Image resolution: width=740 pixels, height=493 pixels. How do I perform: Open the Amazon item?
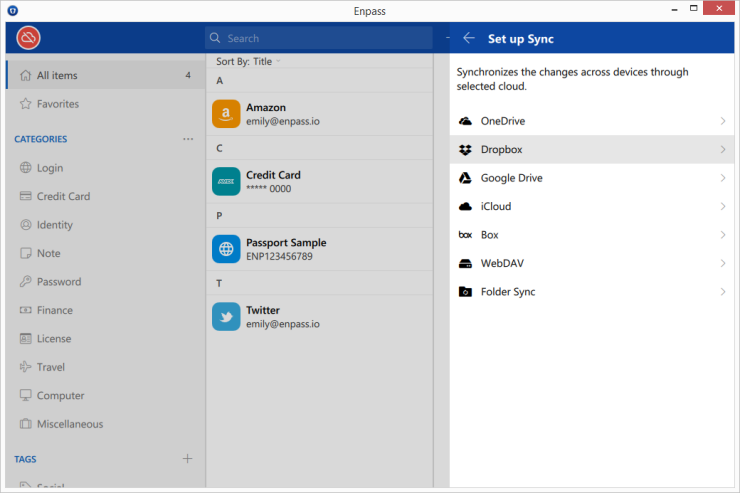click(320, 114)
